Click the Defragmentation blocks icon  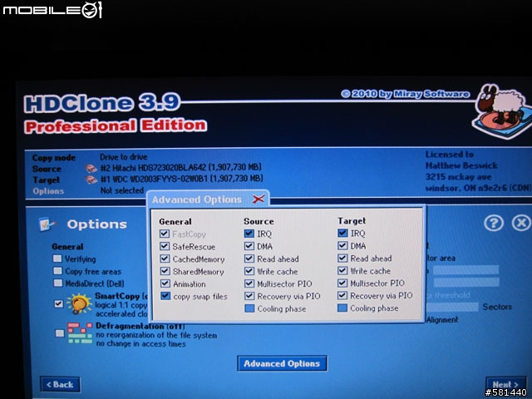pos(80,332)
